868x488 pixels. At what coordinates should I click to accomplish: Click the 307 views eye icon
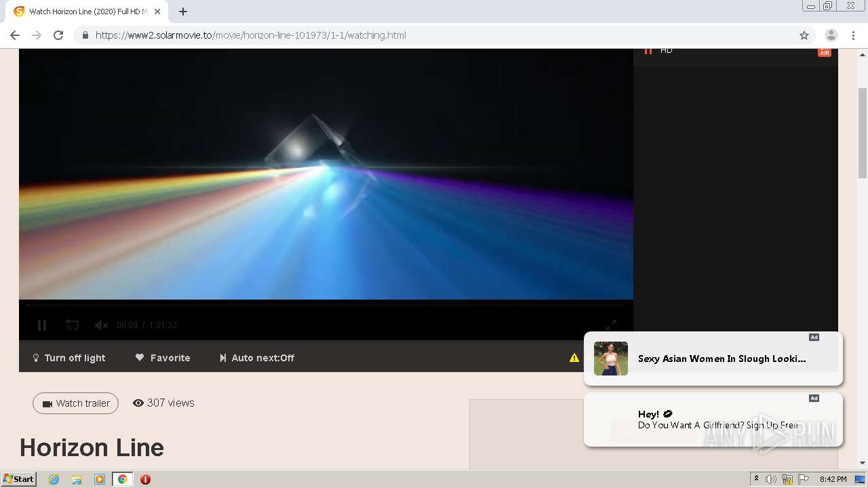tap(138, 403)
